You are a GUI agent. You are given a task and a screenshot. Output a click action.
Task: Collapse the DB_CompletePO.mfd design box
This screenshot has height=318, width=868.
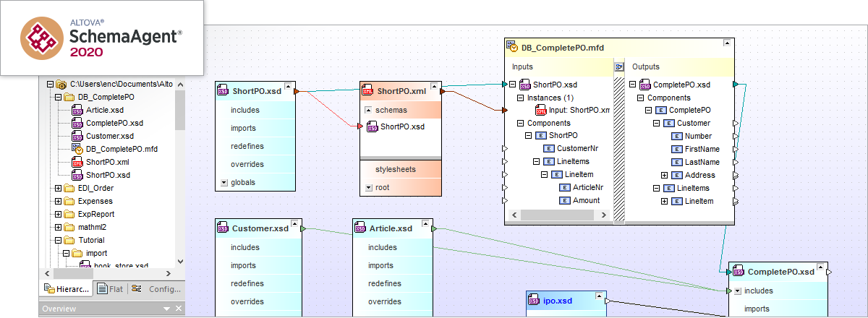727,43
